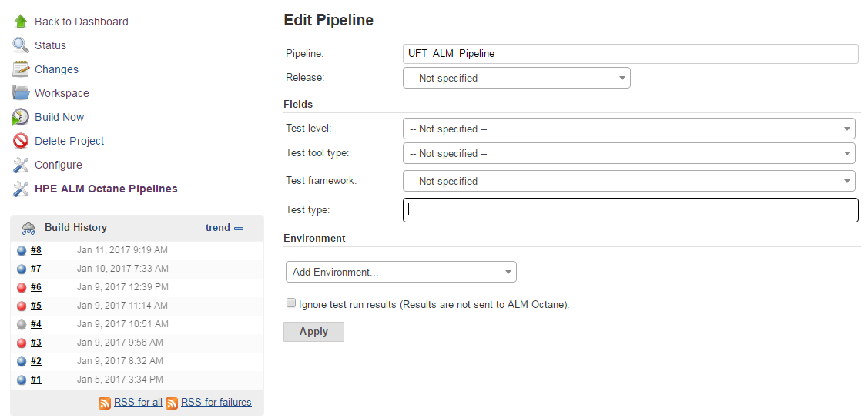This screenshot has height=418, width=868.
Task: Click the RSS for all feed icon
Action: pos(105,403)
